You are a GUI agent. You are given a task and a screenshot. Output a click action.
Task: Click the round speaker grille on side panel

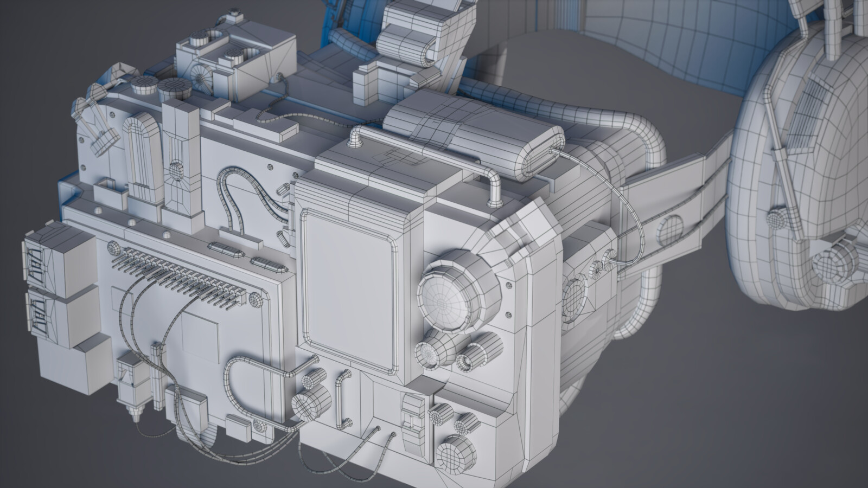575,296
